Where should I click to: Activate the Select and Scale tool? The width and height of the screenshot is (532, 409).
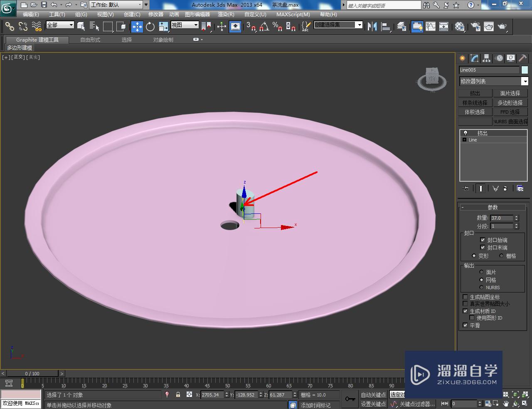point(163,27)
